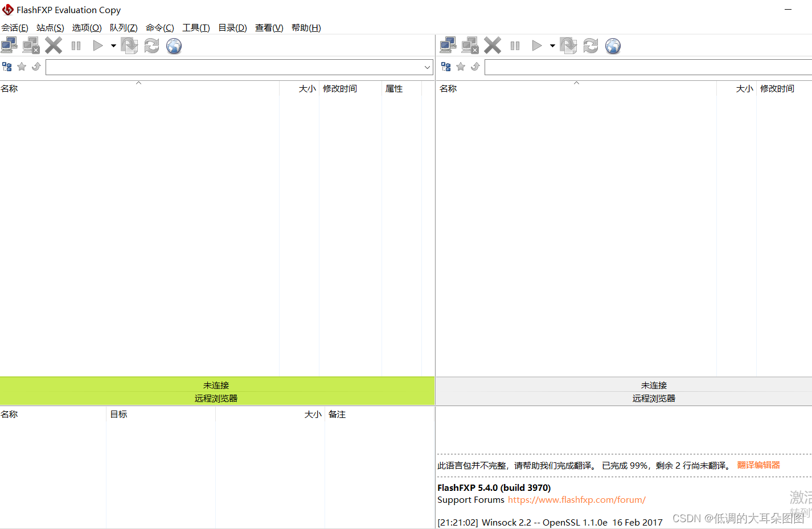812x529 pixels.
Task: Sort right pane by 大小 column header
Action: [737, 88]
